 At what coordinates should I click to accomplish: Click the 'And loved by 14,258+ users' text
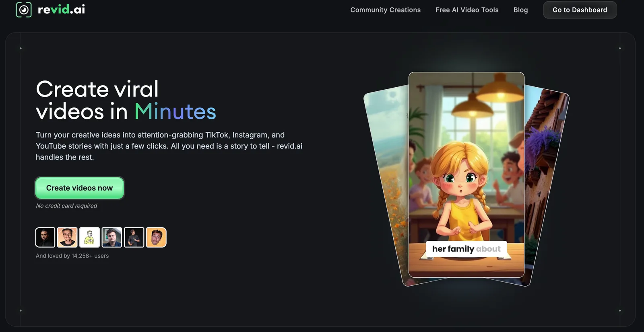(72, 256)
